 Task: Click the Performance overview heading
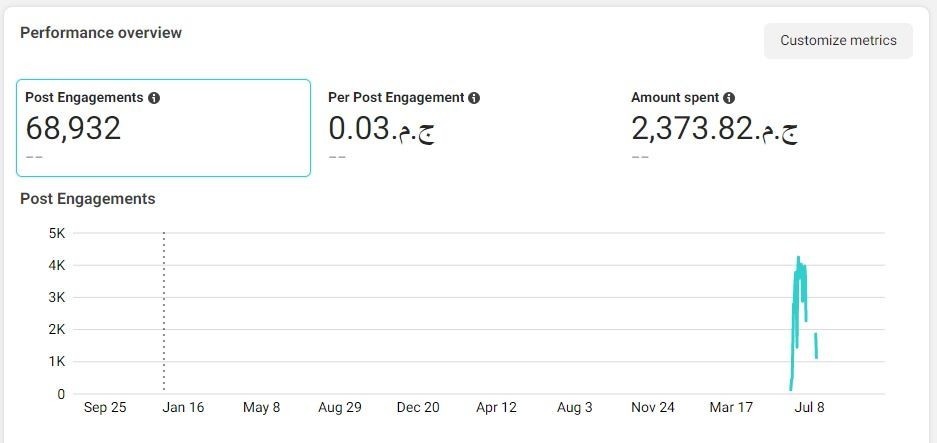tap(101, 33)
